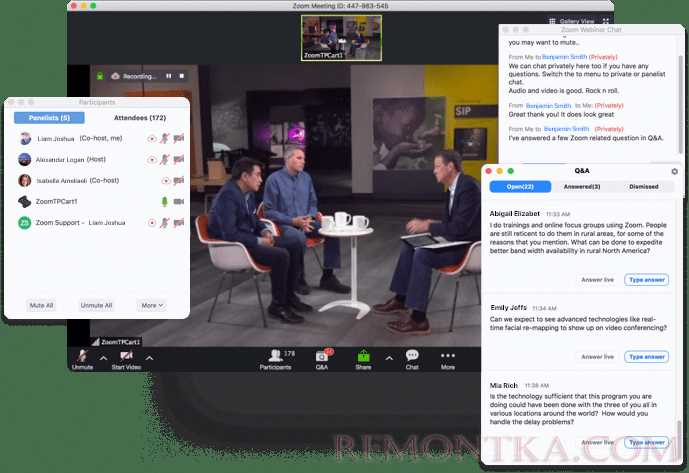The height and width of the screenshot is (473, 689).
Task: Click Isabella's recording indicator icon
Action: coord(166,181)
